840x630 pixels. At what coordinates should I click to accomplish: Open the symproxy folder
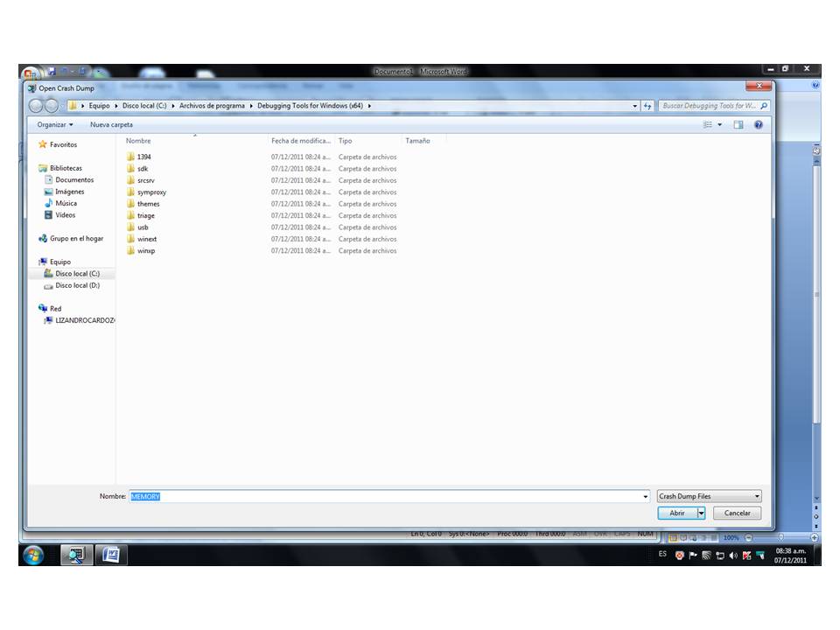click(x=151, y=192)
